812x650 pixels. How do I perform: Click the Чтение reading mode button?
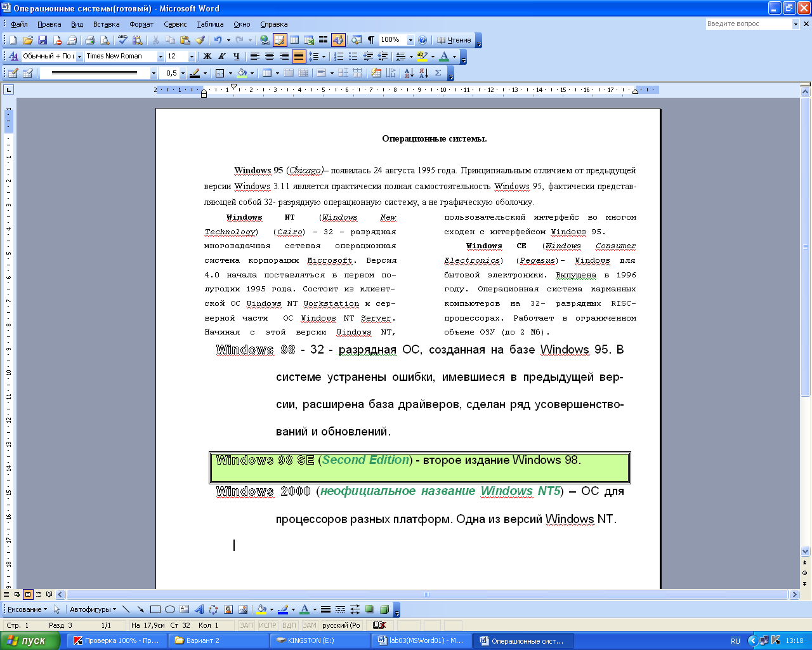pos(454,40)
